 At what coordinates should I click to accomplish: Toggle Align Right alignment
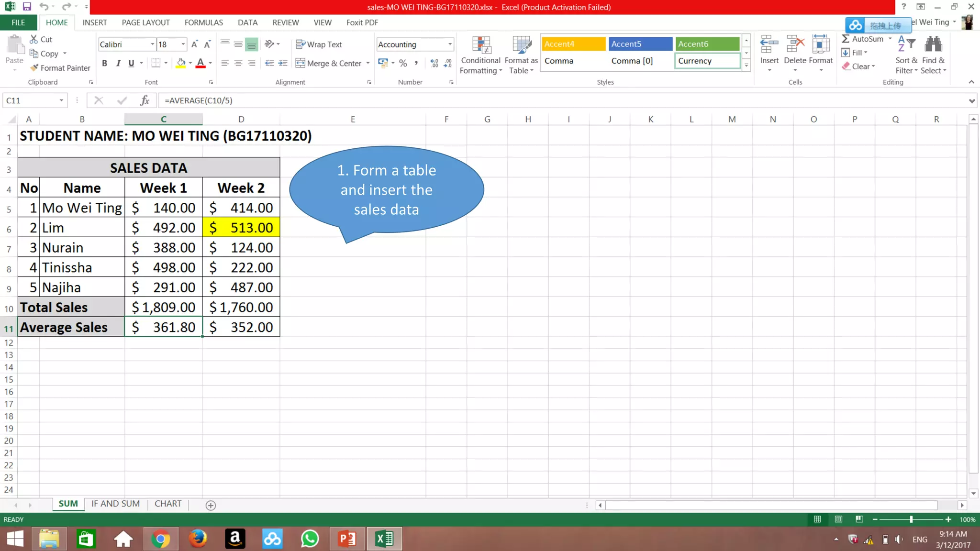coord(251,63)
